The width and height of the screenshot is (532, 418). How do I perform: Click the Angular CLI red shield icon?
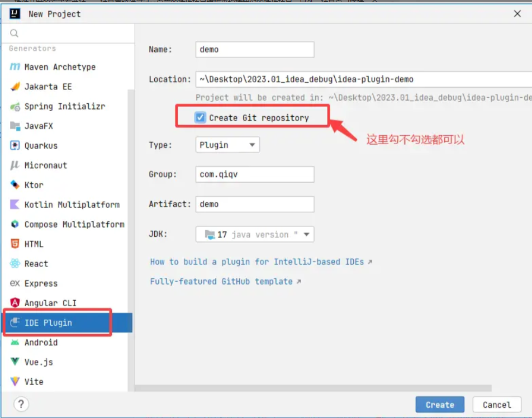[15, 303]
